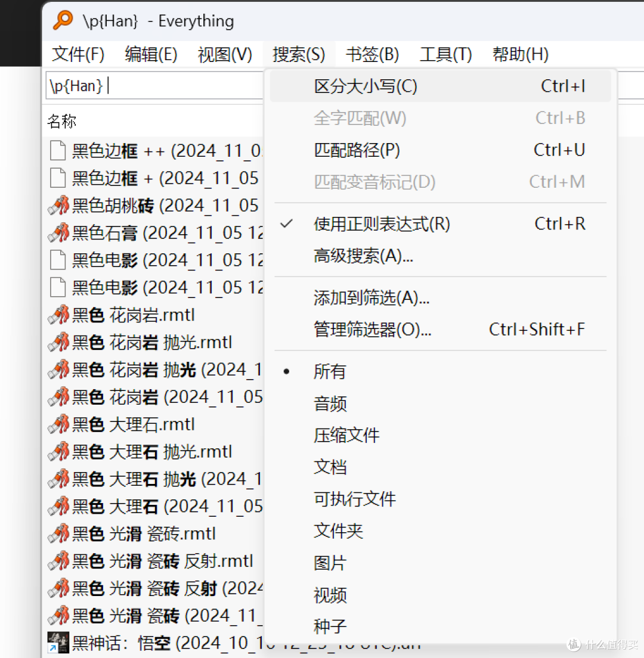Select the 种子 filter

coord(441,626)
